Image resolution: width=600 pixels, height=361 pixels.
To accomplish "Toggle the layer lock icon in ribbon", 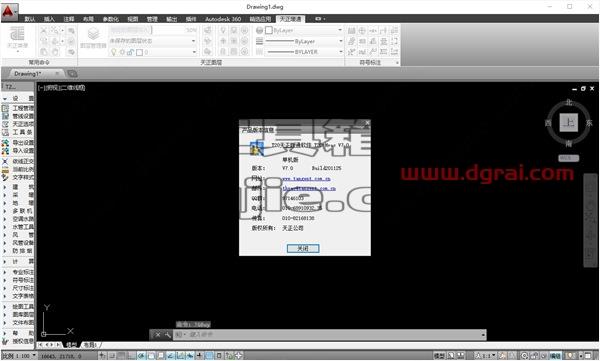I will pyautogui.click(x=130, y=52).
